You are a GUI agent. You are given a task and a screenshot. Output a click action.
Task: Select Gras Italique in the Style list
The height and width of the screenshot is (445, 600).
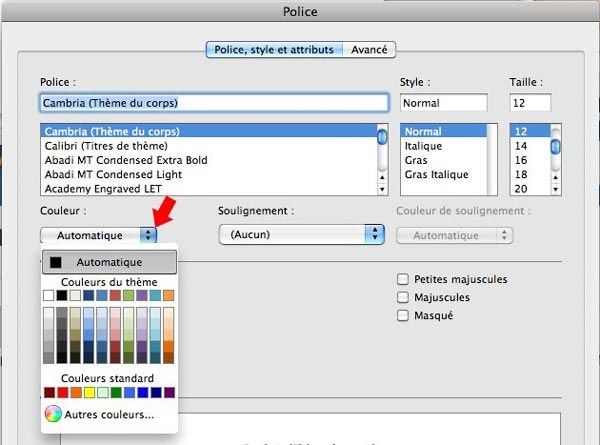coord(438,175)
